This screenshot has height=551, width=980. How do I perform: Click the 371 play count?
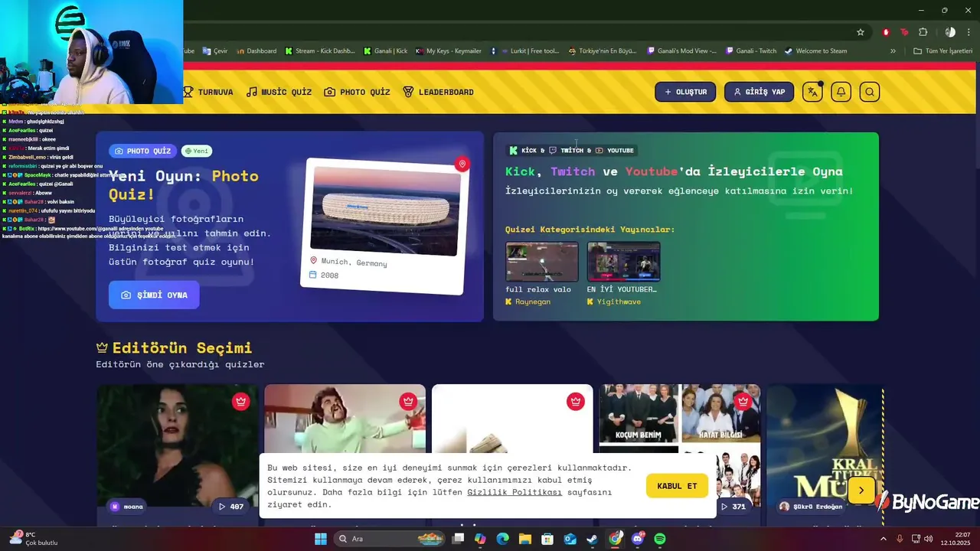pos(733,507)
